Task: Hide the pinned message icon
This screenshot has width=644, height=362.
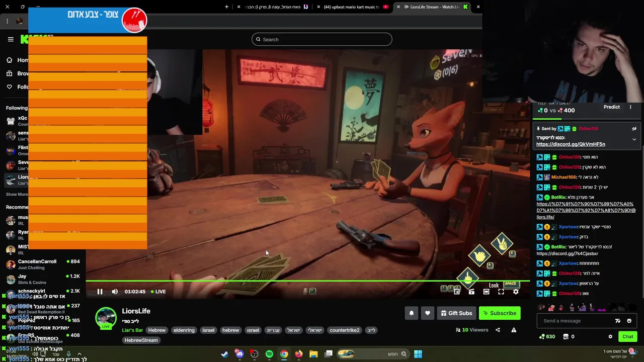Action: (x=634, y=129)
